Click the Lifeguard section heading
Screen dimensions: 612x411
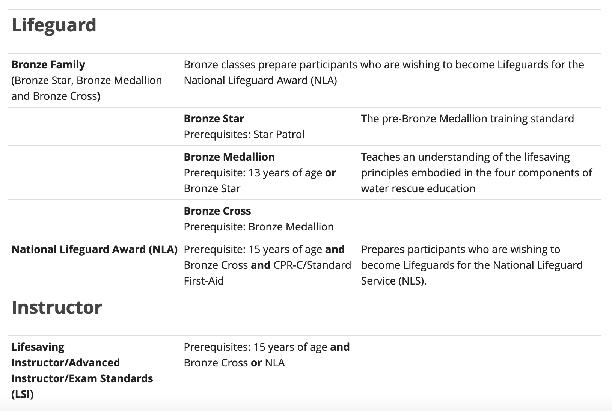pyautogui.click(x=54, y=26)
